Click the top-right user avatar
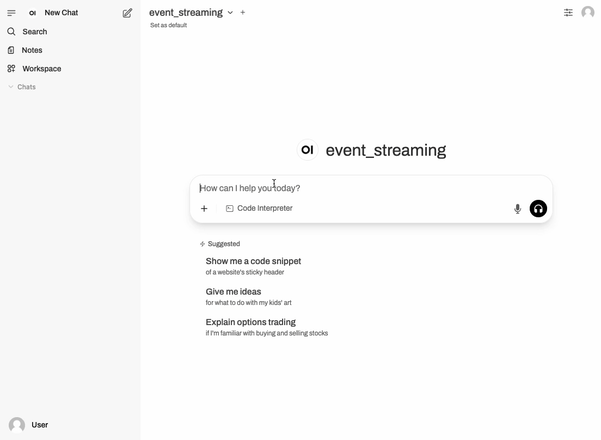This screenshot has width=601, height=440. coord(587,13)
